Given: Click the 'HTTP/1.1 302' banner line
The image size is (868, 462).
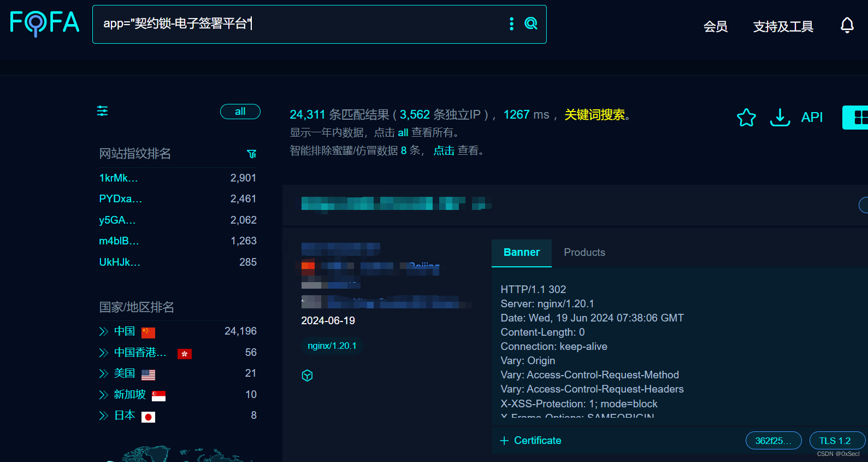Looking at the screenshot, I should tap(533, 290).
